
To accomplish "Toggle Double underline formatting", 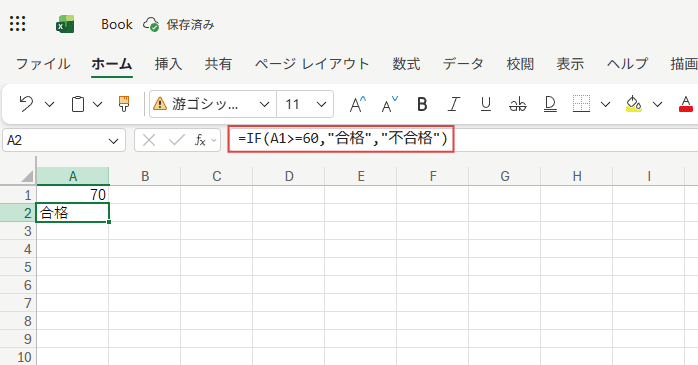I will [x=550, y=104].
